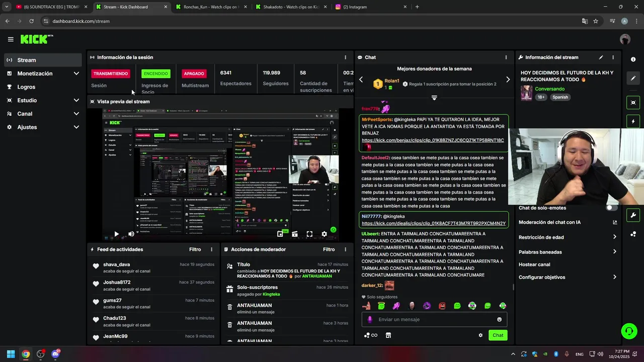The height and width of the screenshot is (362, 644).
Task: Expand the Monetización sidebar section
Action: point(42,73)
